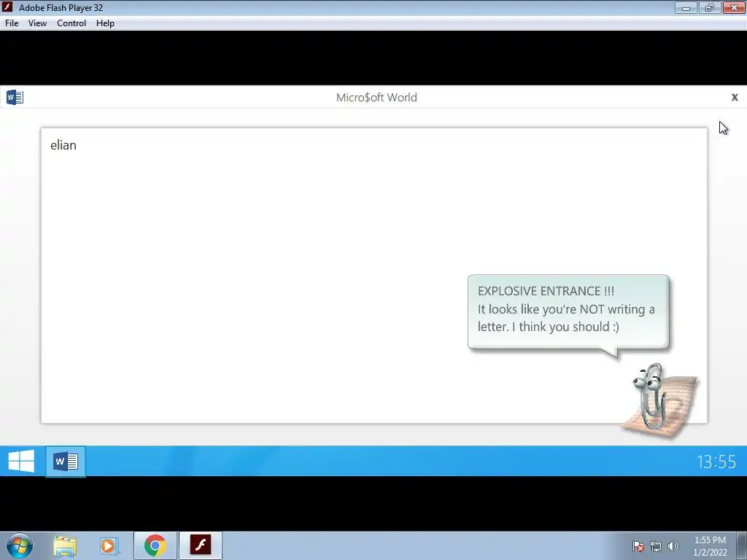The height and width of the screenshot is (560, 747).
Task: Click Clippy's "EXPLOSIVE ENTRANCE" speech bubble
Action: pos(568,312)
